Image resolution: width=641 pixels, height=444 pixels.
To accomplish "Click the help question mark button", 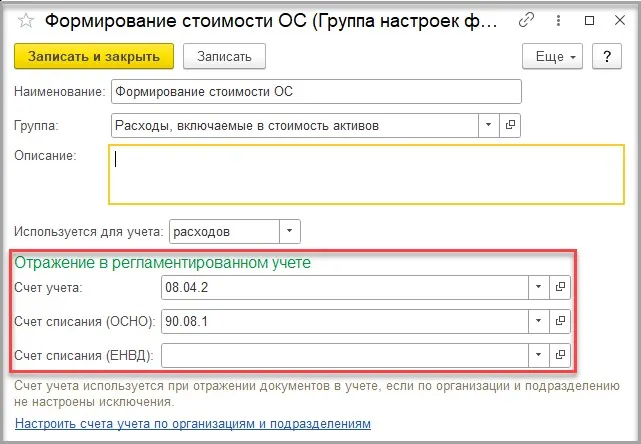I will tap(607, 57).
